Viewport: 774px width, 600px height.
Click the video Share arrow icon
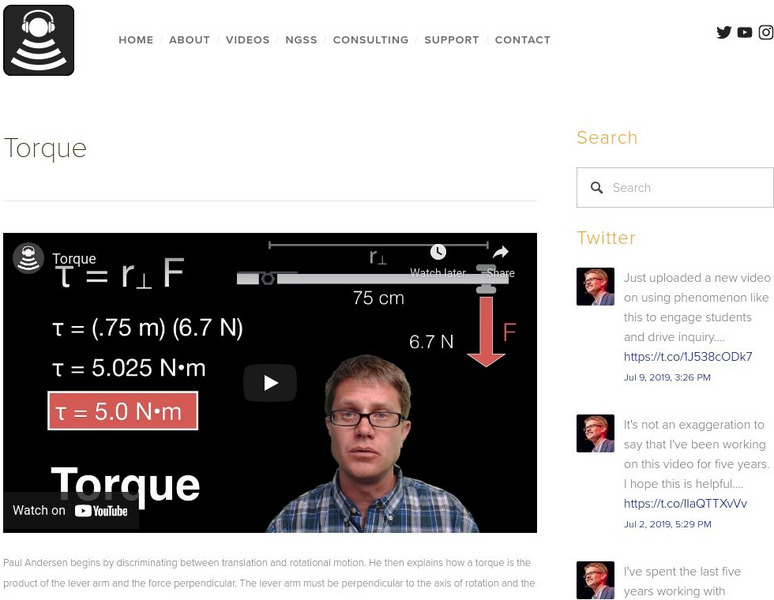[501, 252]
